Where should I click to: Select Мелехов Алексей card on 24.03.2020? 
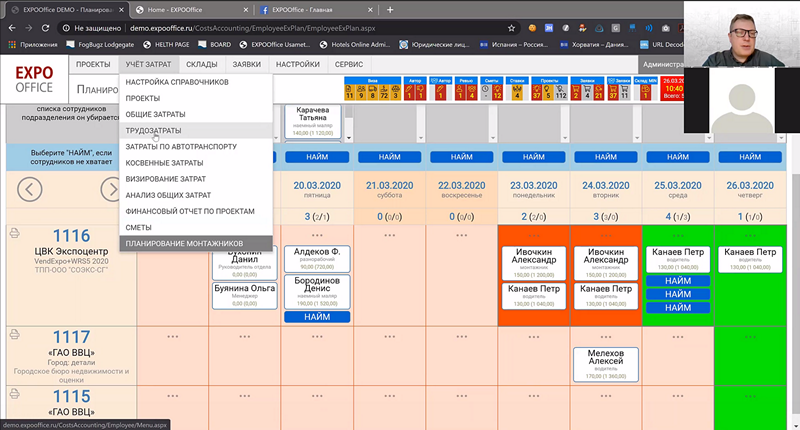click(606, 364)
